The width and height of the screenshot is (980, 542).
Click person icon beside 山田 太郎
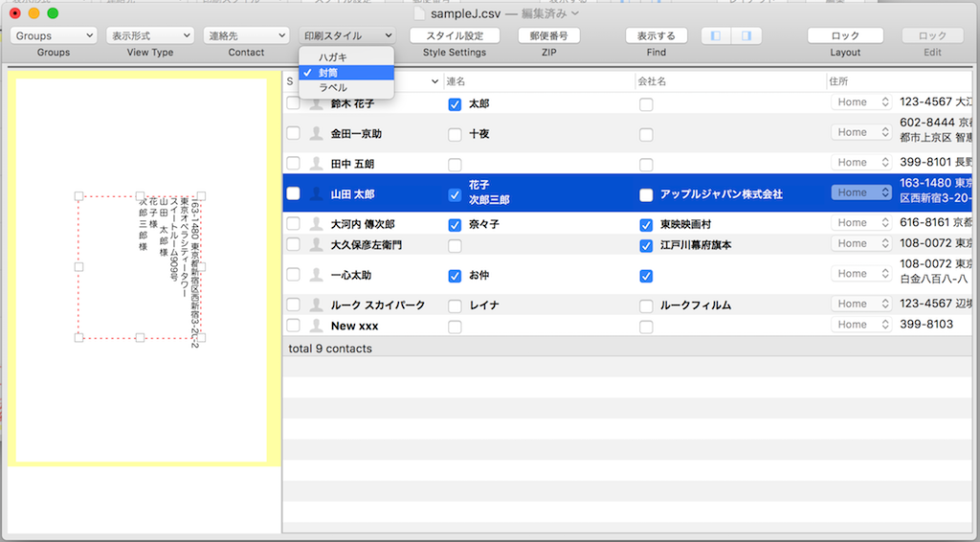point(315,193)
